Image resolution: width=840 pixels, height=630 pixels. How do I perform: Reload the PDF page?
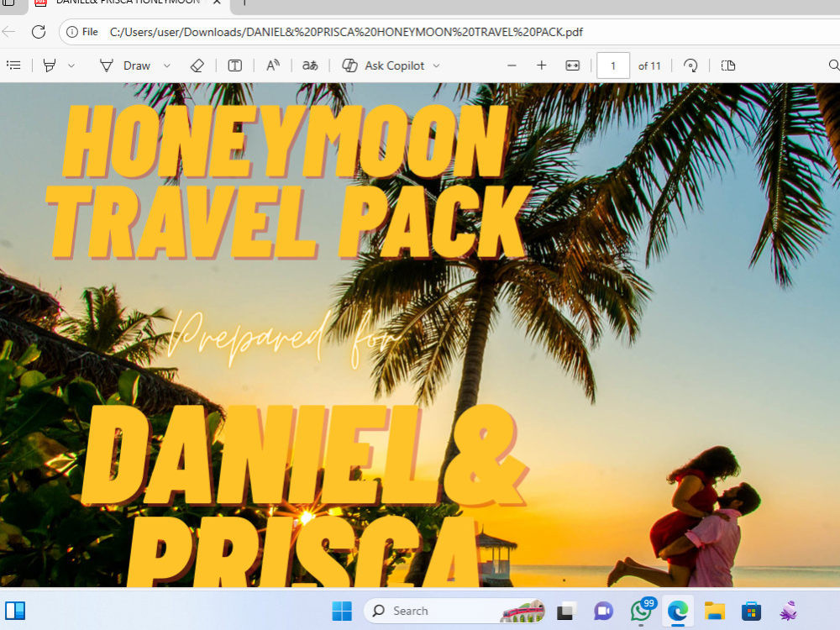point(39,32)
